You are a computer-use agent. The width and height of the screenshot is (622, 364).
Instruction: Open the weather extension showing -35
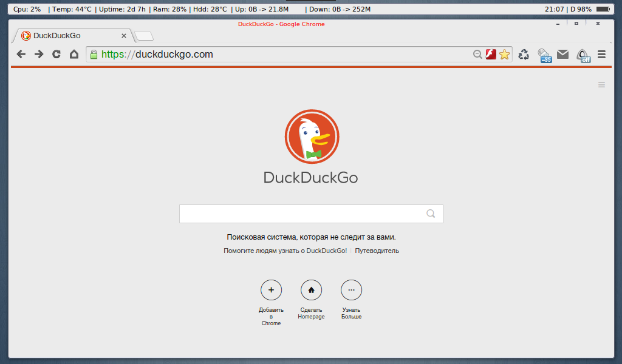coord(545,55)
